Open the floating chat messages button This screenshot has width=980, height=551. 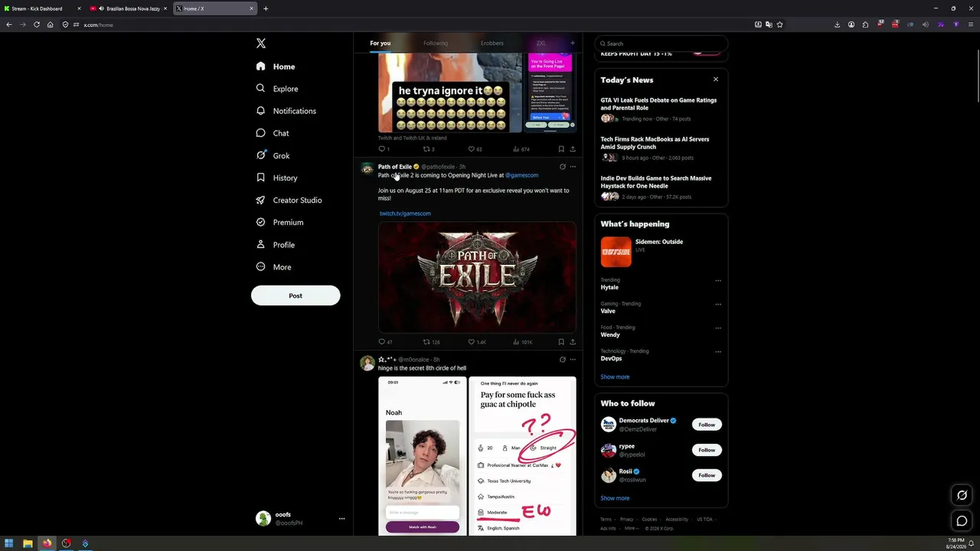click(x=962, y=521)
